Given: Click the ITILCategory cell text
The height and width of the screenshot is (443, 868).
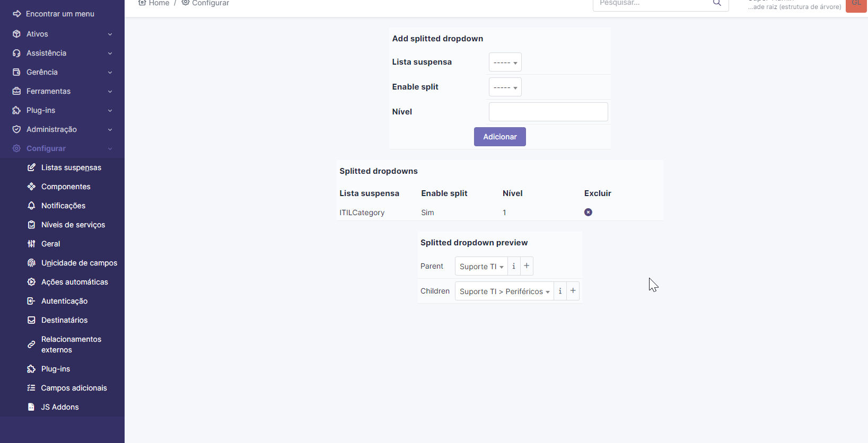Looking at the screenshot, I should click(x=362, y=212).
